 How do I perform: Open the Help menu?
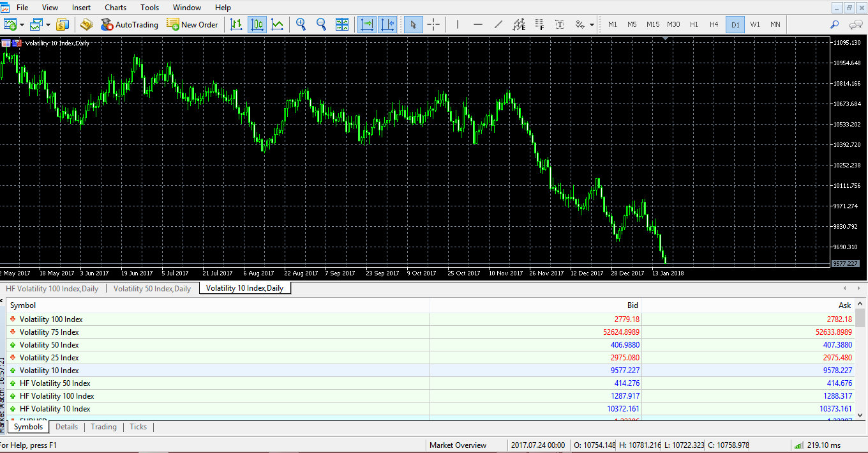[223, 8]
